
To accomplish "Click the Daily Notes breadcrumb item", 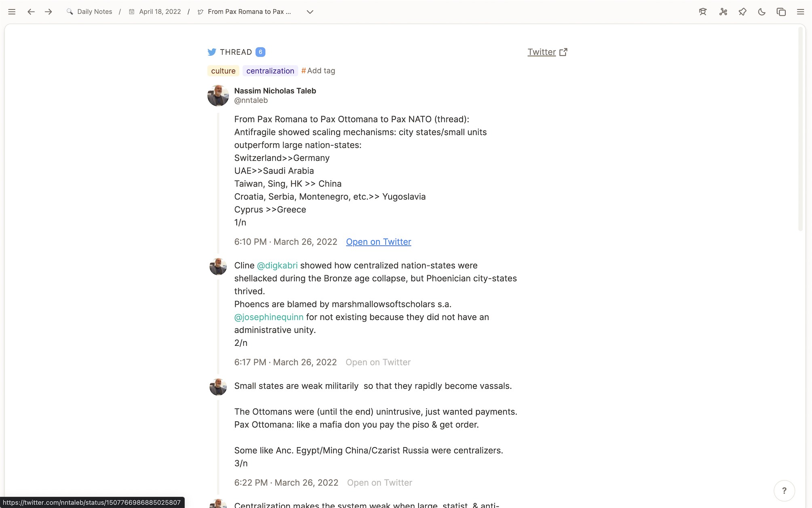I will pos(95,12).
